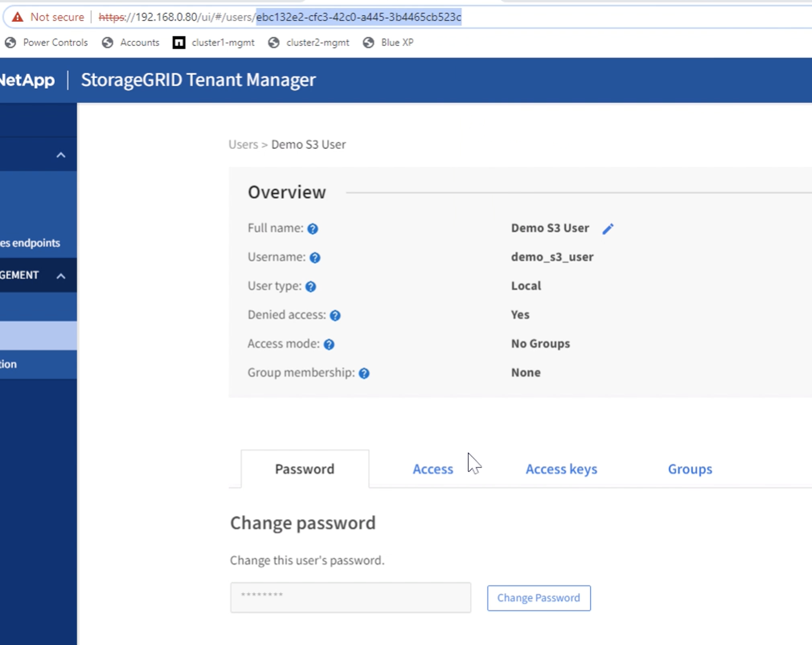This screenshot has height=645, width=812.
Task: Click the help icon next to Username
Action: 315,257
